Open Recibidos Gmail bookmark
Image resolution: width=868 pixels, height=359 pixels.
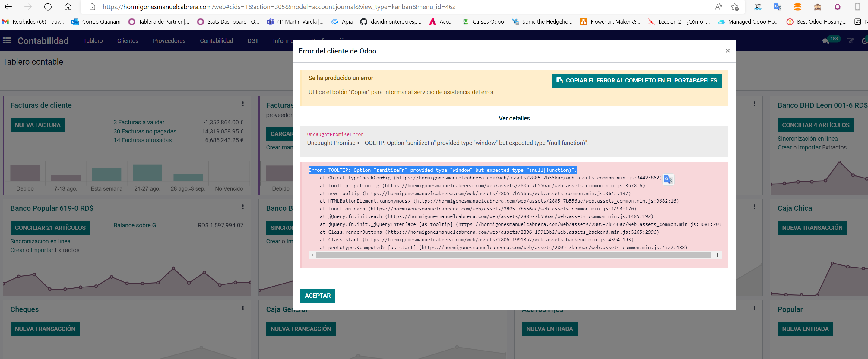tap(33, 22)
